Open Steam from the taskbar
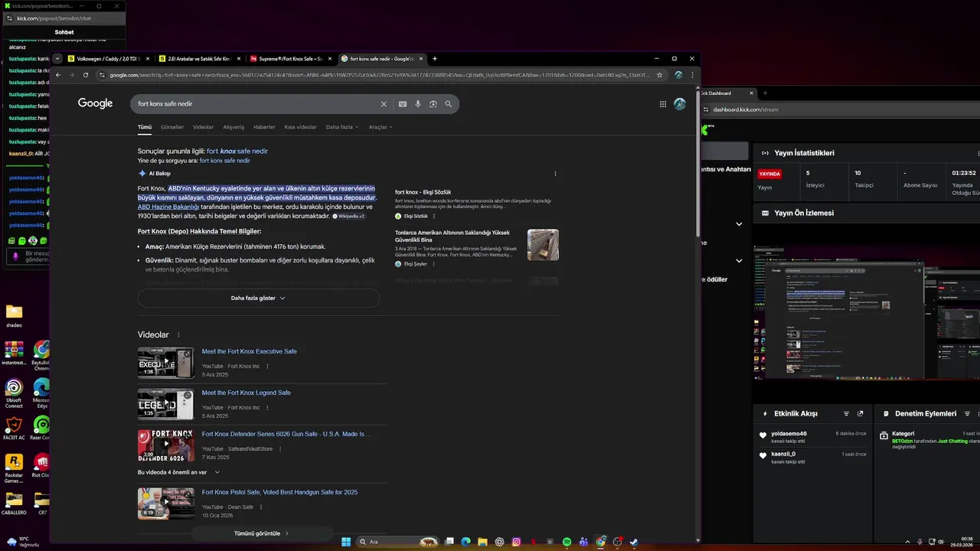 tap(634, 542)
